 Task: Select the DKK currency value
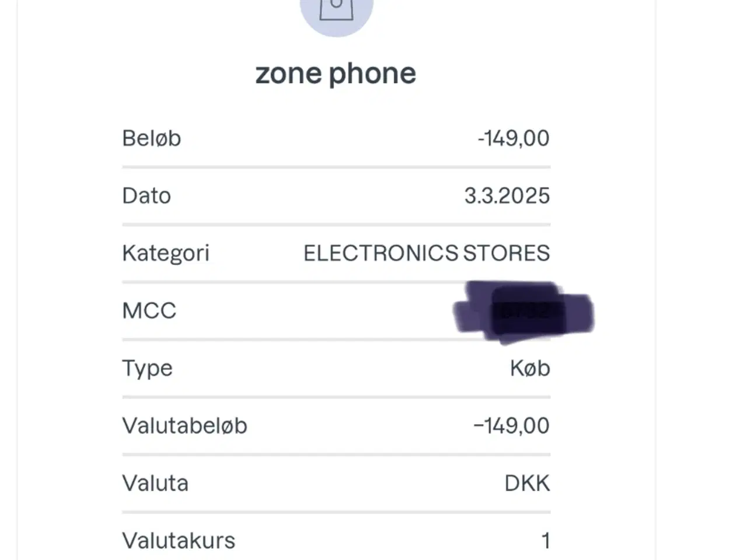(527, 483)
